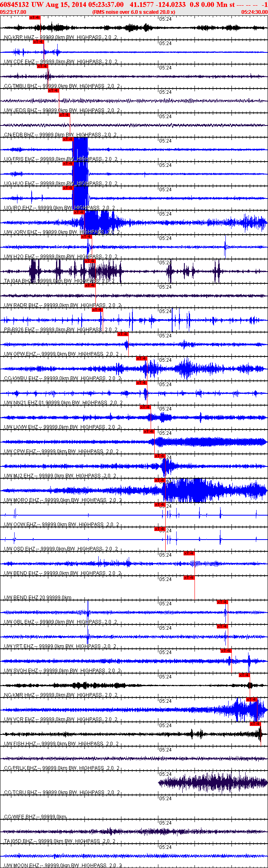Select the pick marker on the FISH trace
The height and width of the screenshot is (868, 268).
pos(255,724)
